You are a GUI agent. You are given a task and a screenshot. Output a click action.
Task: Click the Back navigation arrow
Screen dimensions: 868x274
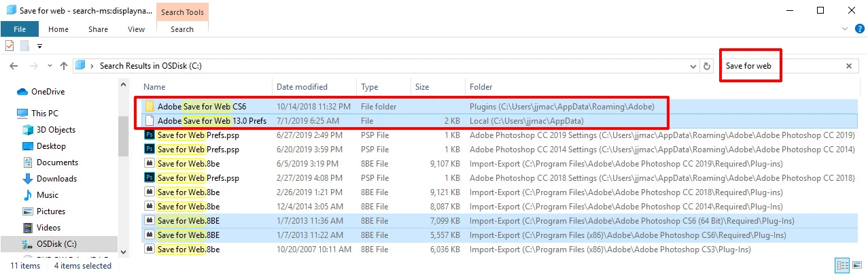pyautogui.click(x=14, y=66)
